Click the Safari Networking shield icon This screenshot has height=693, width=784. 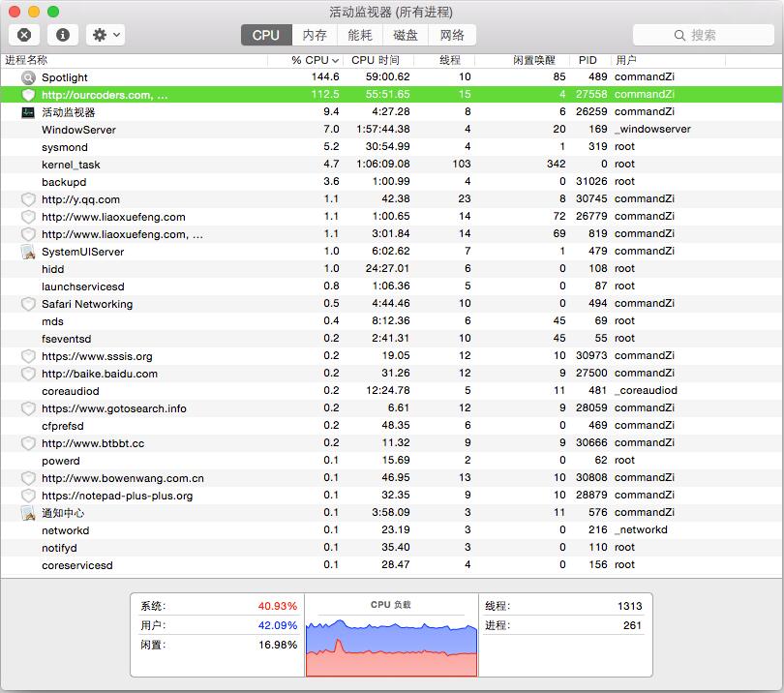(28, 304)
